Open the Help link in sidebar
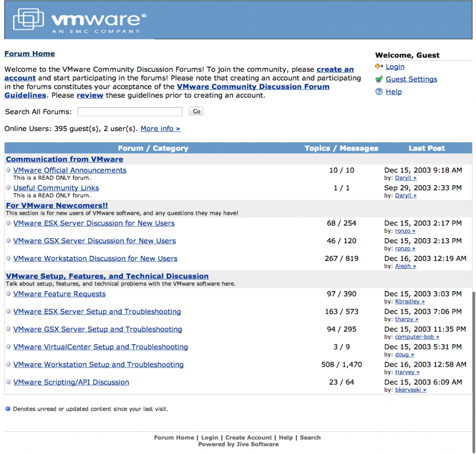This screenshot has height=454, width=476. (x=394, y=92)
